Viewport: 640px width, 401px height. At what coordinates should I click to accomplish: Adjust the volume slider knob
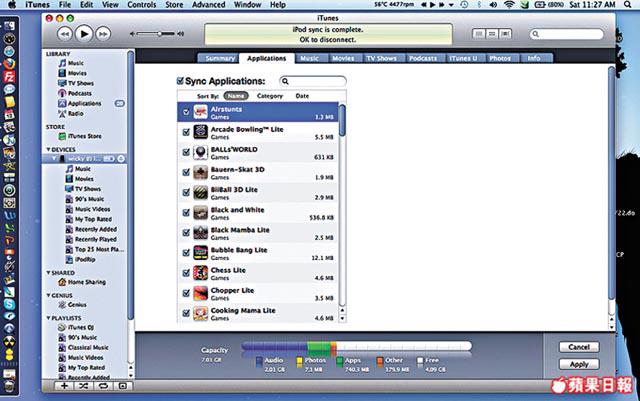[160, 34]
